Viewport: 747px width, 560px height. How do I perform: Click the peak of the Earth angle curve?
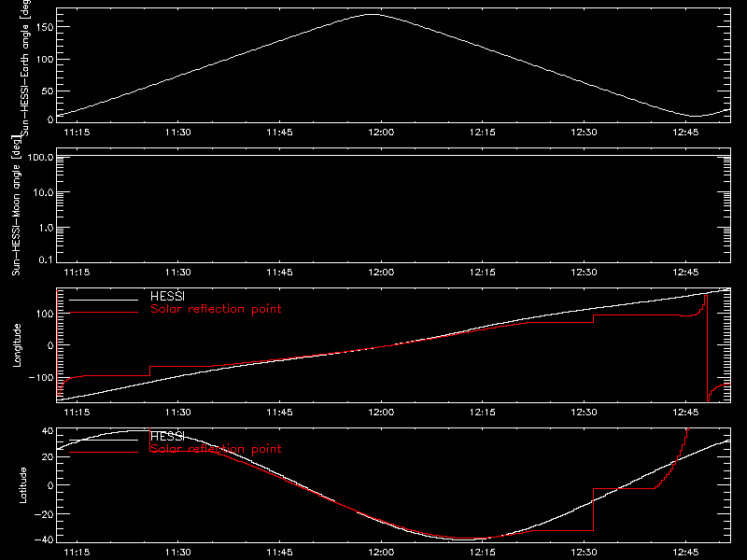373,14
